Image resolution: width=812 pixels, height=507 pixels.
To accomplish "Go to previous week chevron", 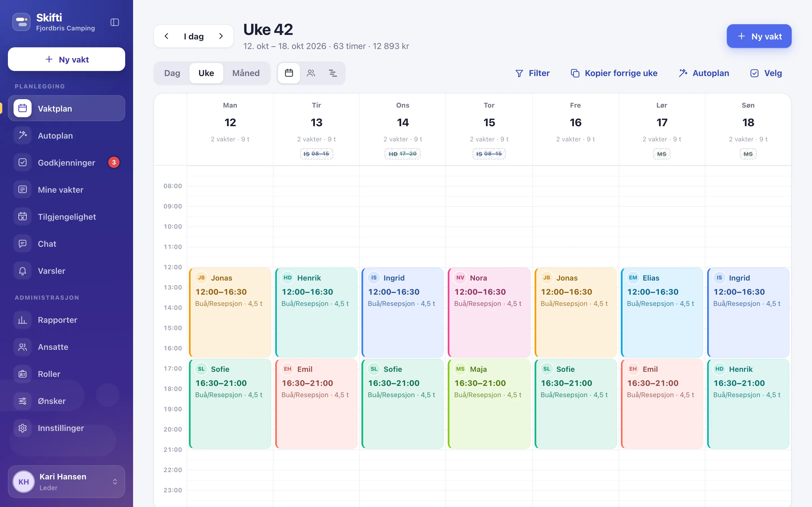I will coord(166,36).
